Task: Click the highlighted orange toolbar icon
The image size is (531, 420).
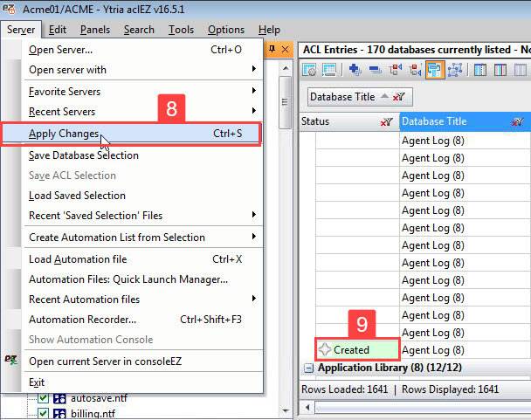Action: (x=434, y=70)
